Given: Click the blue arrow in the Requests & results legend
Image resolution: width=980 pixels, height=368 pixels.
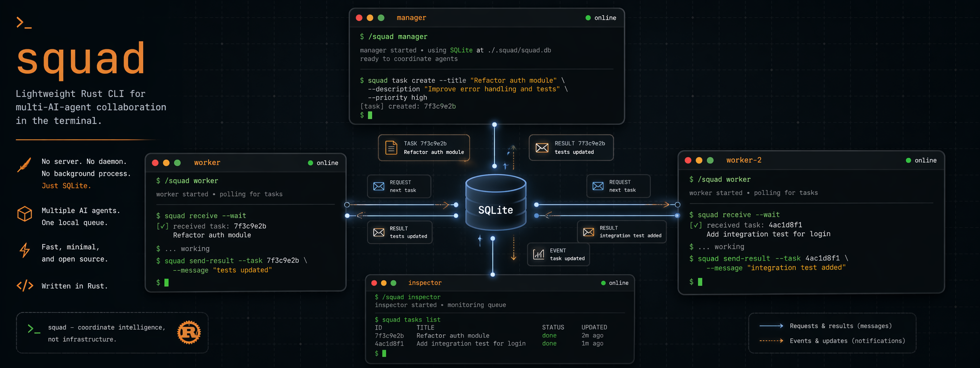Looking at the screenshot, I should 771,326.
